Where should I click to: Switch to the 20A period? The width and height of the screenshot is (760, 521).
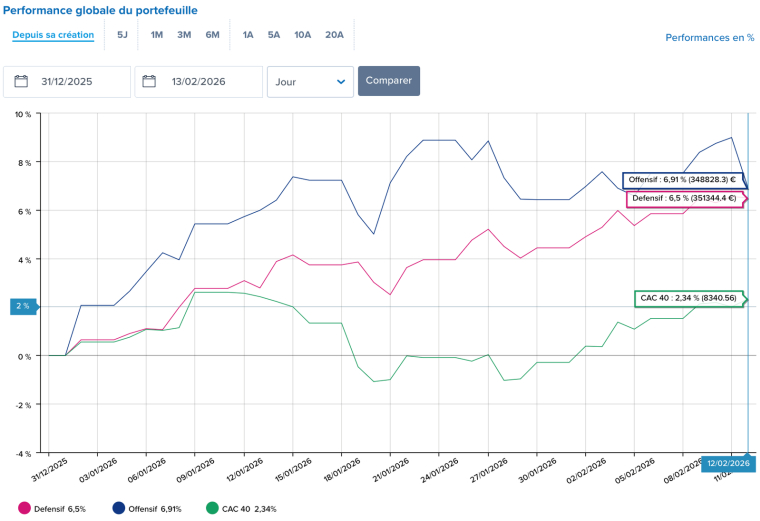[334, 35]
